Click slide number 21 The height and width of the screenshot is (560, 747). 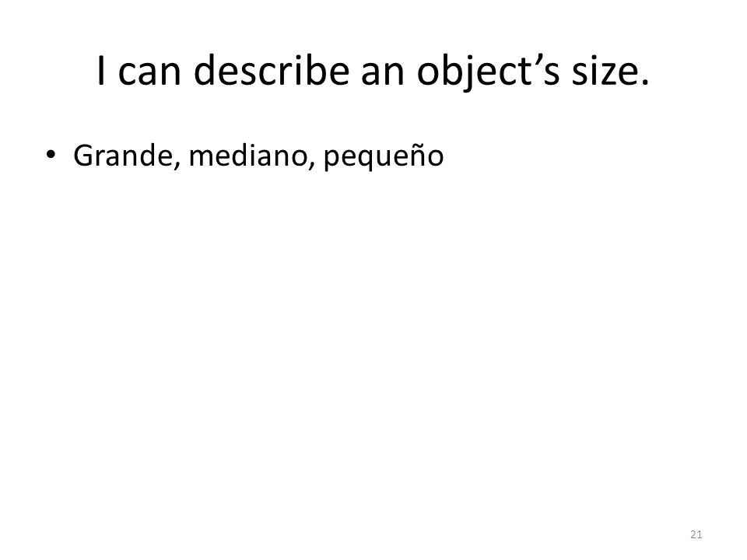[696, 534]
